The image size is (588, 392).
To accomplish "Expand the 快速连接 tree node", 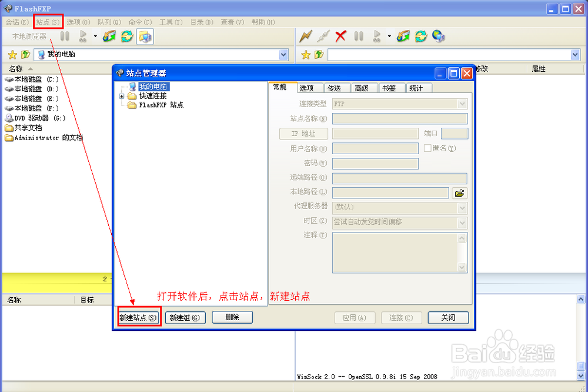I will (121, 95).
